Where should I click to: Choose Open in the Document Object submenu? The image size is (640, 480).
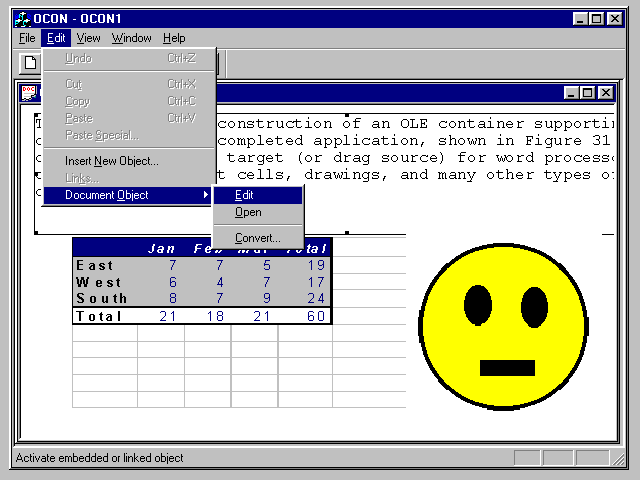coord(248,212)
